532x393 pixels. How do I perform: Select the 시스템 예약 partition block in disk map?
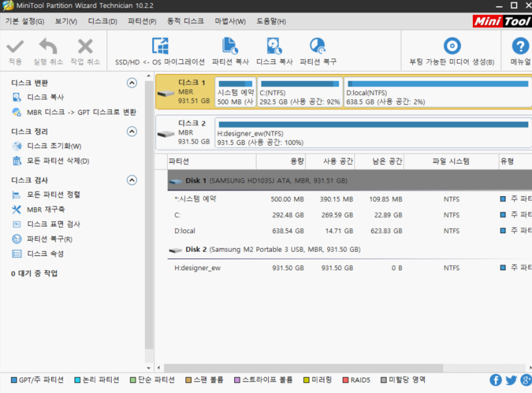(x=235, y=92)
